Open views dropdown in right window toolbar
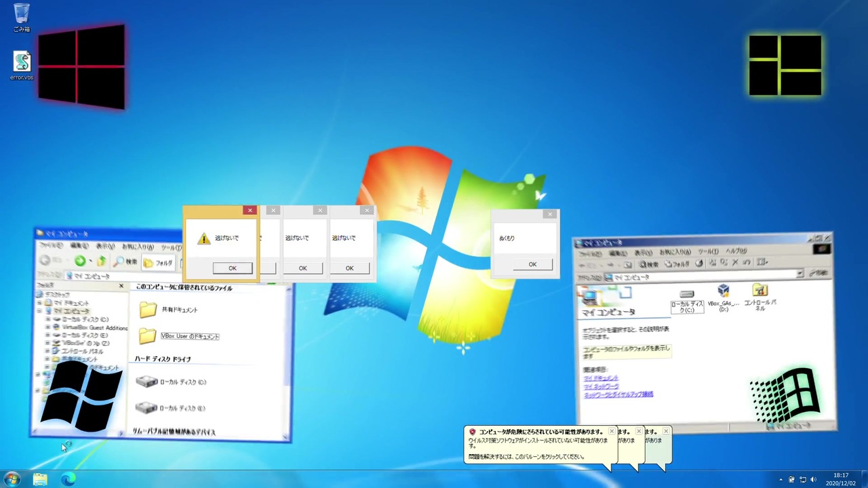The image size is (868, 488). (762, 262)
